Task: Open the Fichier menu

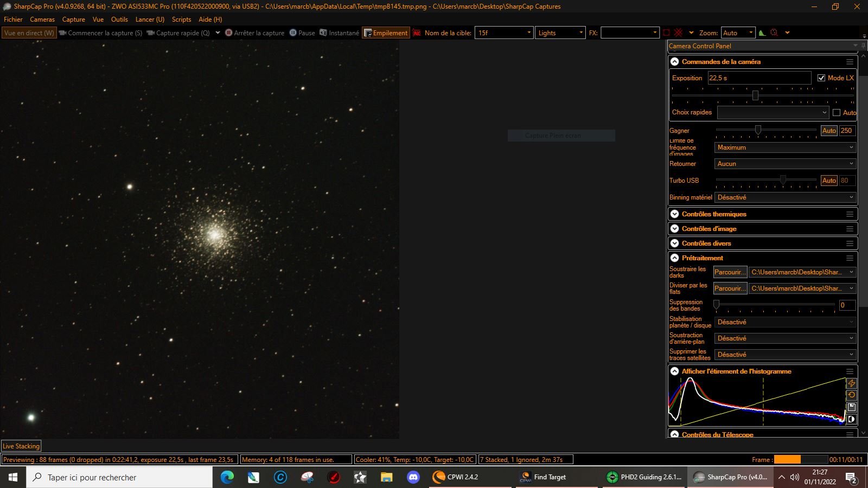Action: tap(13, 20)
